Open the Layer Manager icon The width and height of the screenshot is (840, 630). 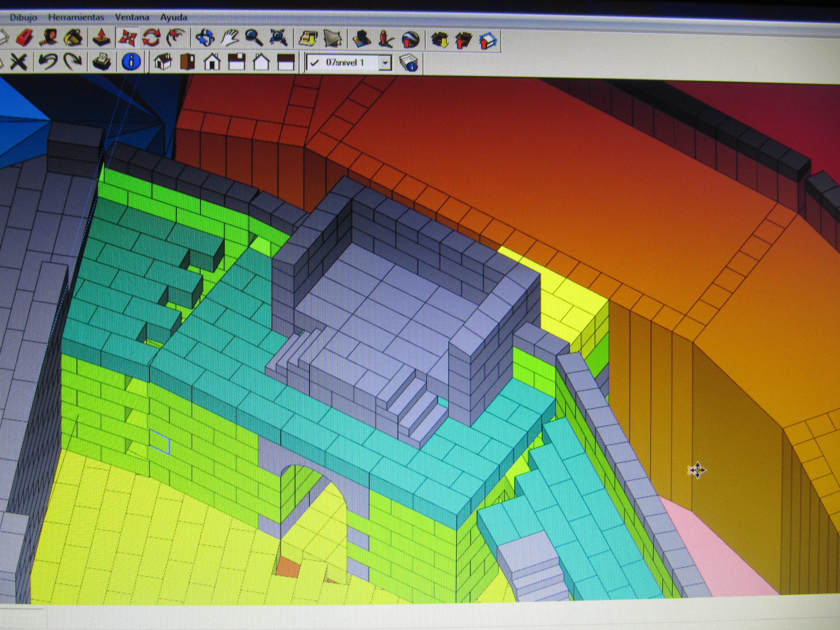(409, 62)
